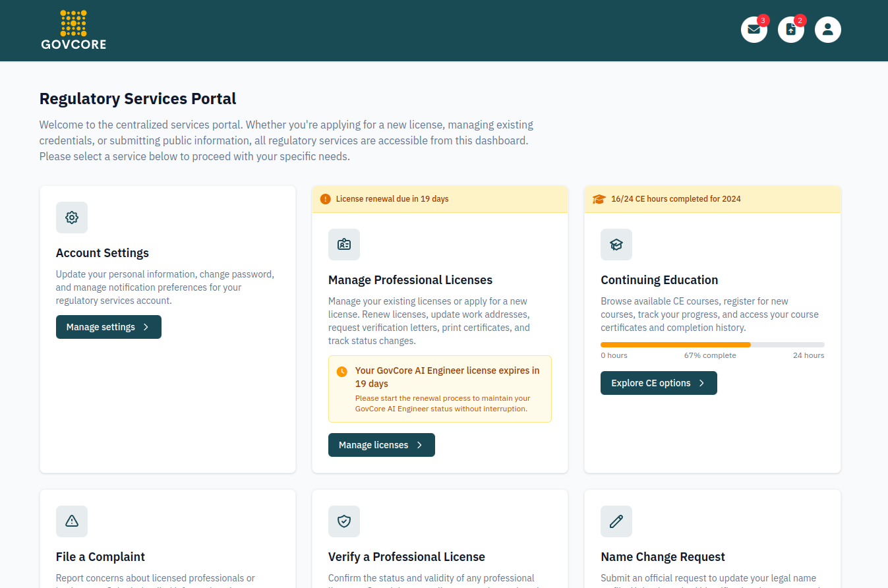Image resolution: width=888 pixels, height=588 pixels.
Task: Click the GovCore logo
Action: point(73,30)
